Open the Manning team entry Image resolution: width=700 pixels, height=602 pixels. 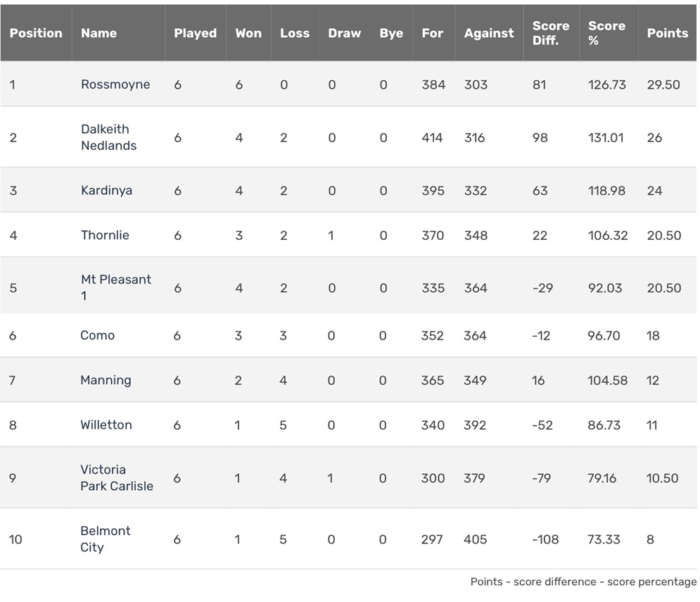pyautogui.click(x=106, y=380)
